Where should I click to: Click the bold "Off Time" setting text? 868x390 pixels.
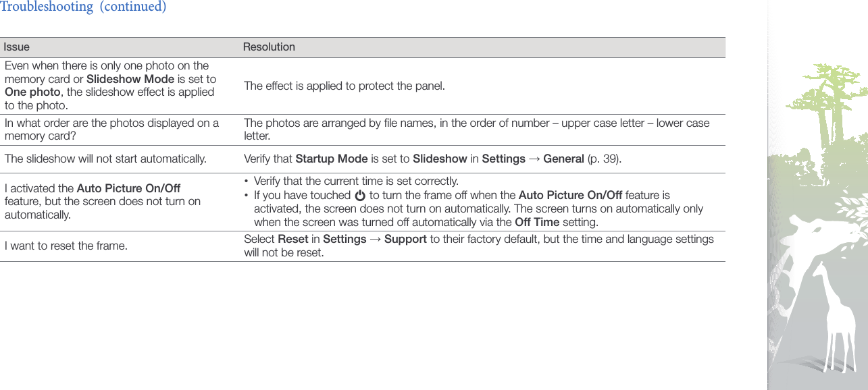tap(537, 223)
